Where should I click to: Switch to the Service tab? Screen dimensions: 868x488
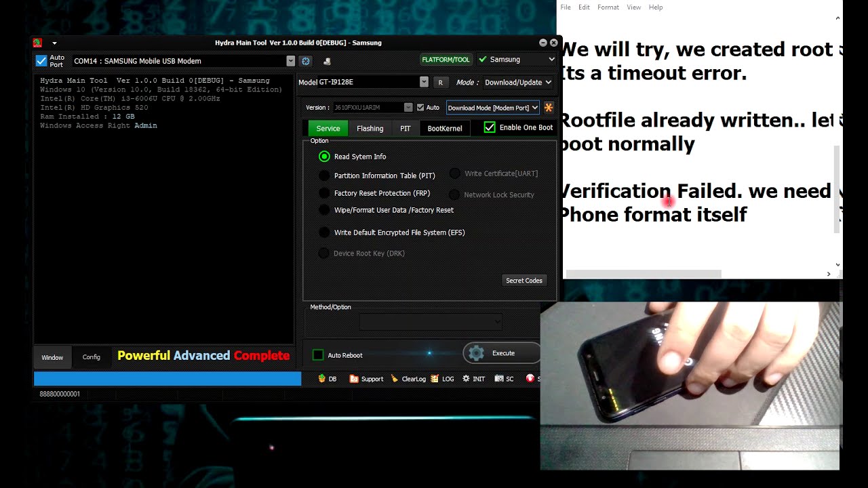coord(328,128)
